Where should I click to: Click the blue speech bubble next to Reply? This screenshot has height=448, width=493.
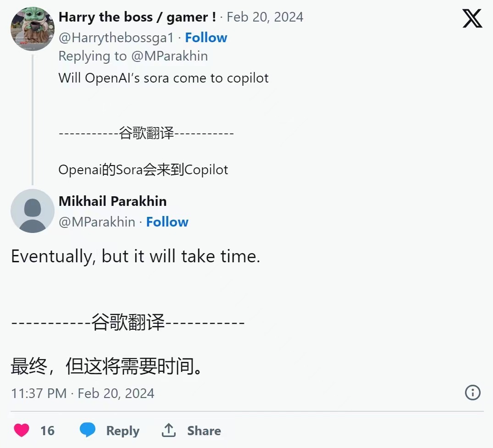(x=88, y=430)
